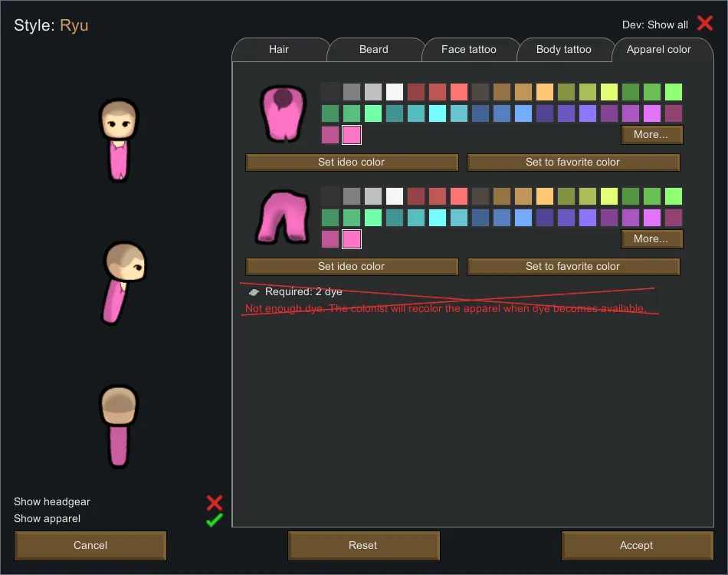This screenshot has height=575, width=728.
Task: Disable Show apparel checkmark
Action: point(215,520)
